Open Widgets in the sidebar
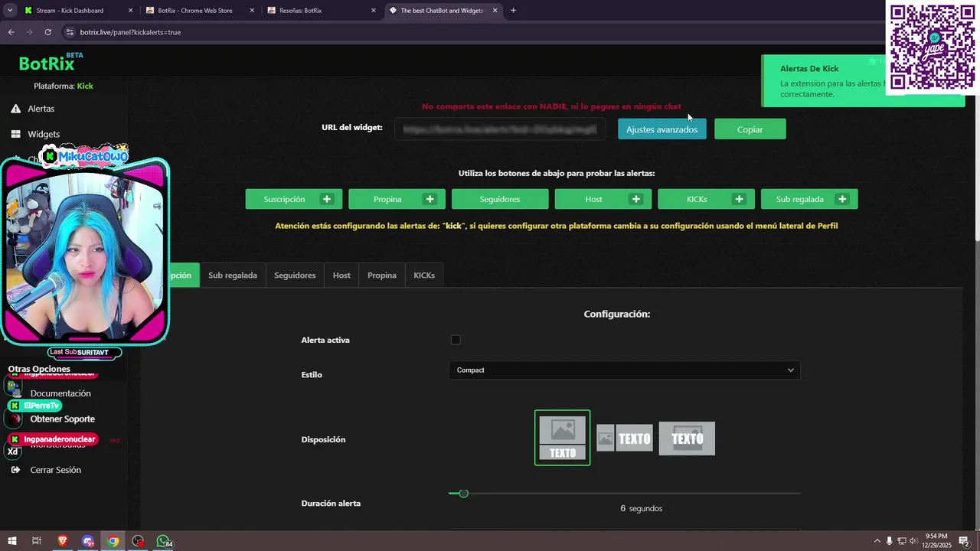The width and height of the screenshot is (980, 551). [x=44, y=134]
